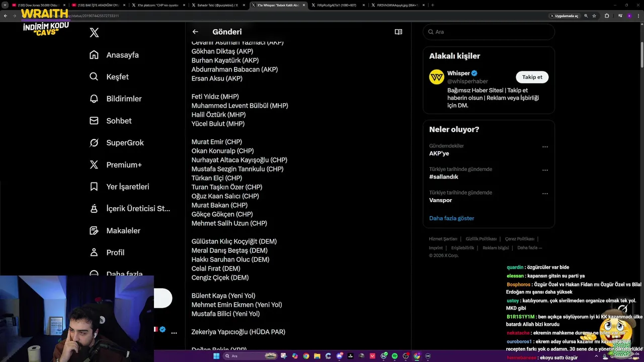Image resolution: width=644 pixels, height=362 pixels.
Task: Switch to FtRpPcxXgAETel1 image tab
Action: [337, 5]
